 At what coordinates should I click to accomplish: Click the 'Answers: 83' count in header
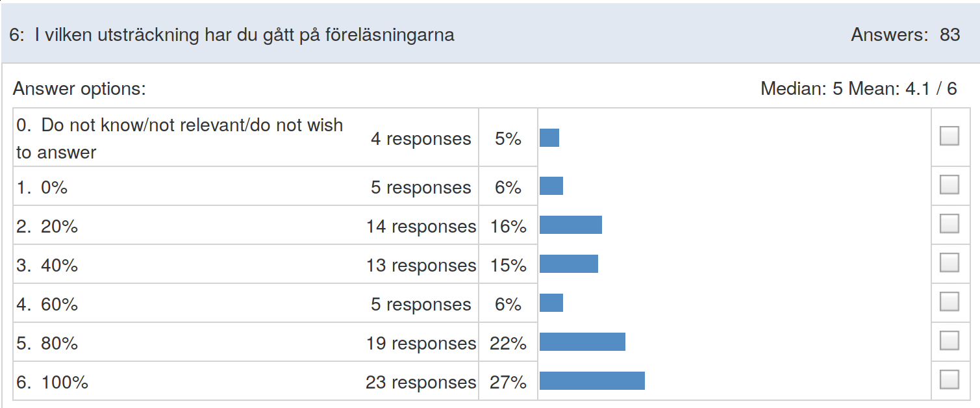905,34
